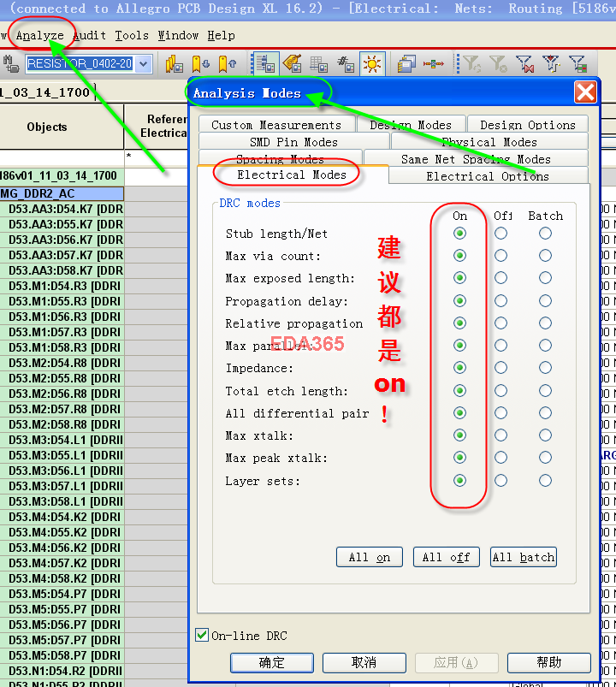616x687 pixels.
Task: Set Stub length/Net to Off
Action: pyautogui.click(x=500, y=233)
